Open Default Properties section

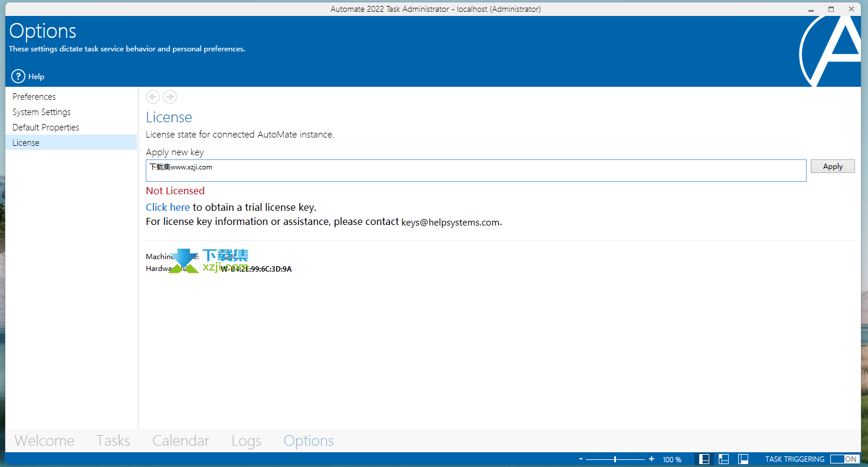click(x=71, y=128)
